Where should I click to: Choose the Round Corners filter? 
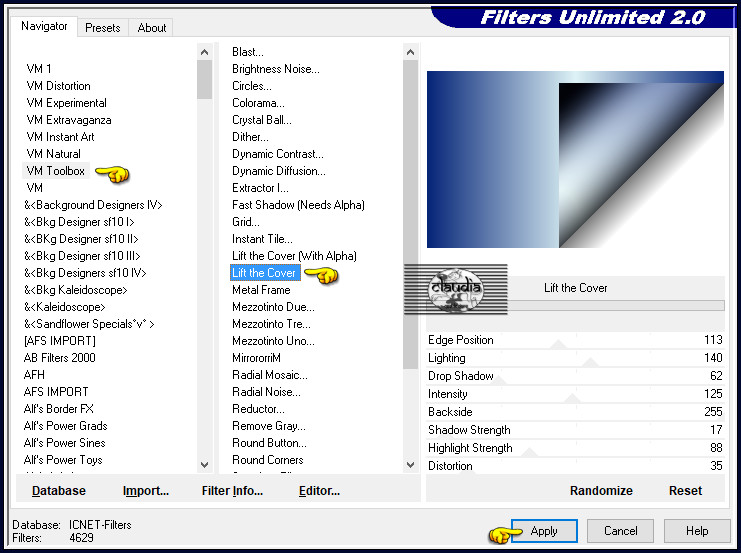pos(267,460)
